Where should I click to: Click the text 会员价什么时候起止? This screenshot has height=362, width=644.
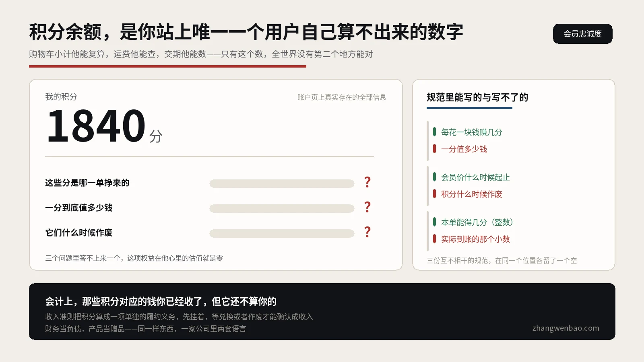pyautogui.click(x=475, y=177)
